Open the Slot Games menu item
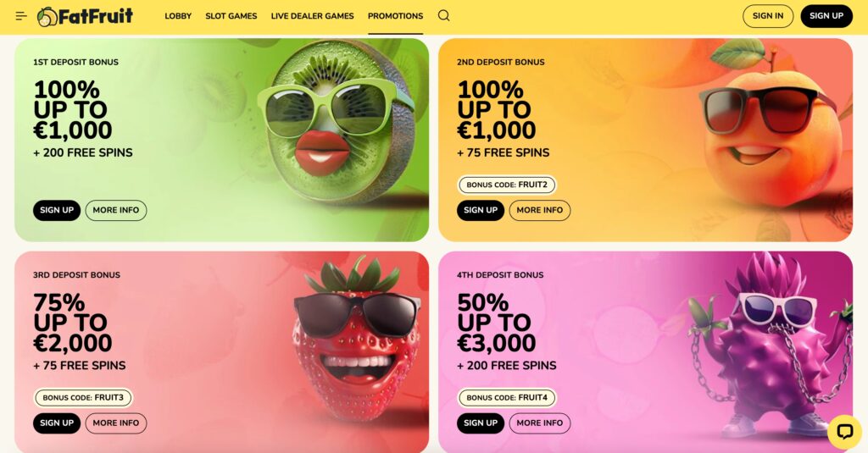This screenshot has width=868, height=453. 231,16
